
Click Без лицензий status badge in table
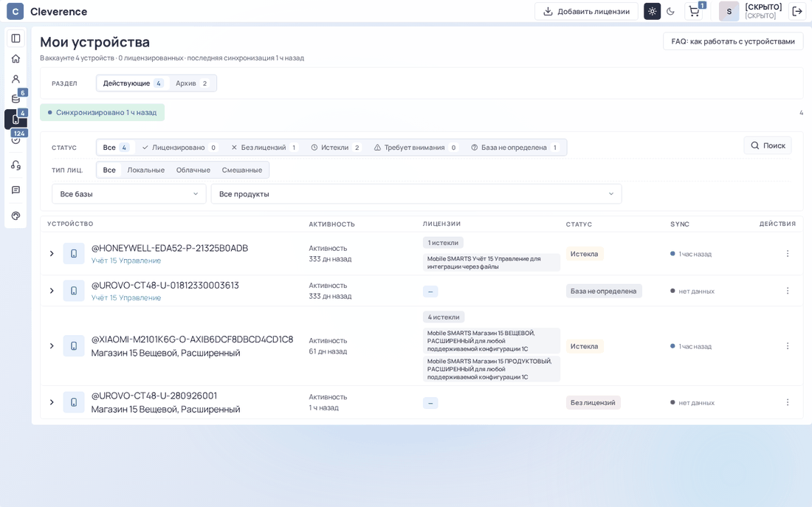593,402
